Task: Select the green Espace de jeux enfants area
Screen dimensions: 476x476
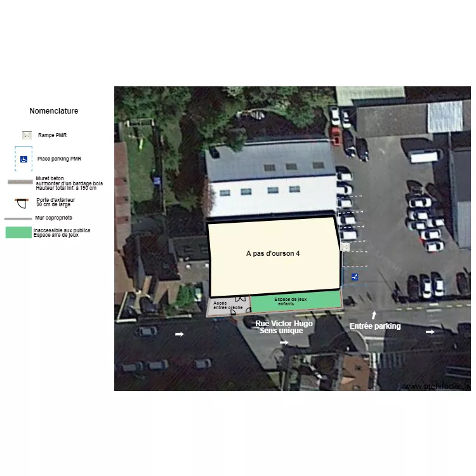Action: pyautogui.click(x=295, y=302)
